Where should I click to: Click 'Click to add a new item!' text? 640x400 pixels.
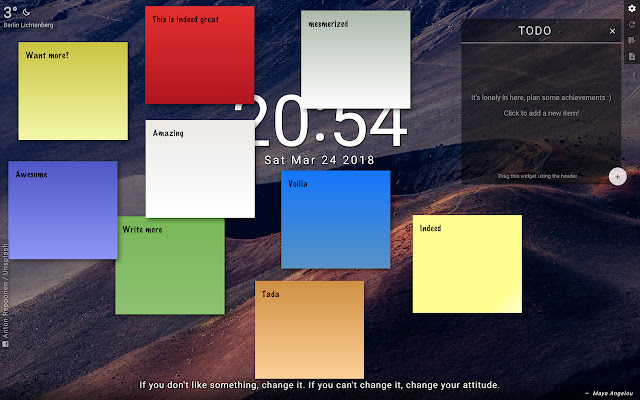pos(541,113)
